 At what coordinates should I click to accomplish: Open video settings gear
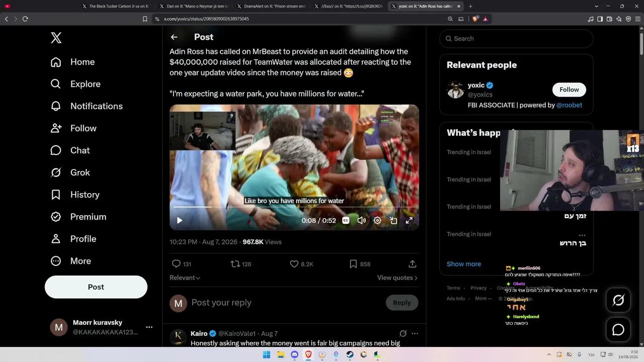pyautogui.click(x=377, y=220)
